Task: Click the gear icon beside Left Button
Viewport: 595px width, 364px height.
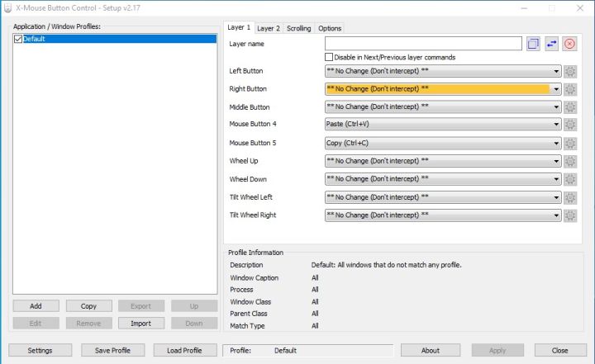Action: [569, 71]
